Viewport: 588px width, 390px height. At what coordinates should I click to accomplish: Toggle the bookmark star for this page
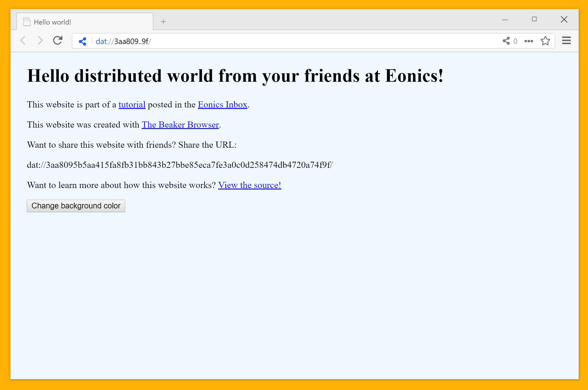[545, 41]
